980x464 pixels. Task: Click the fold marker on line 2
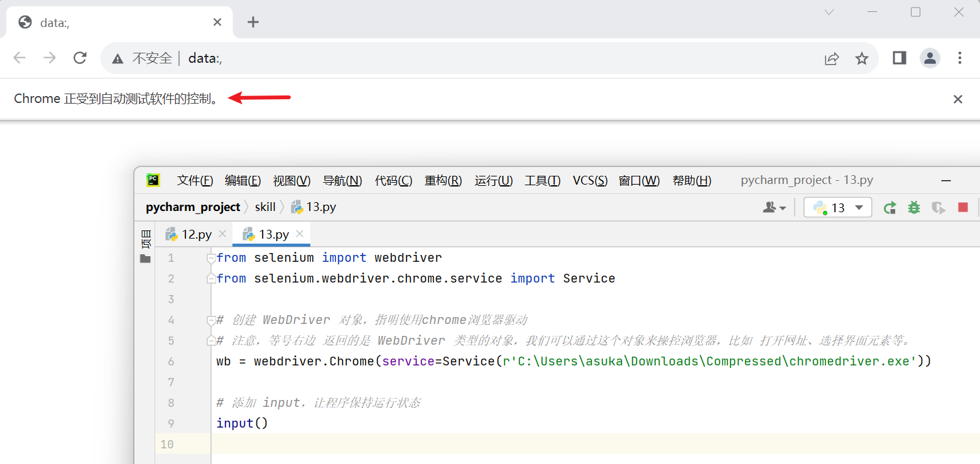click(x=211, y=278)
